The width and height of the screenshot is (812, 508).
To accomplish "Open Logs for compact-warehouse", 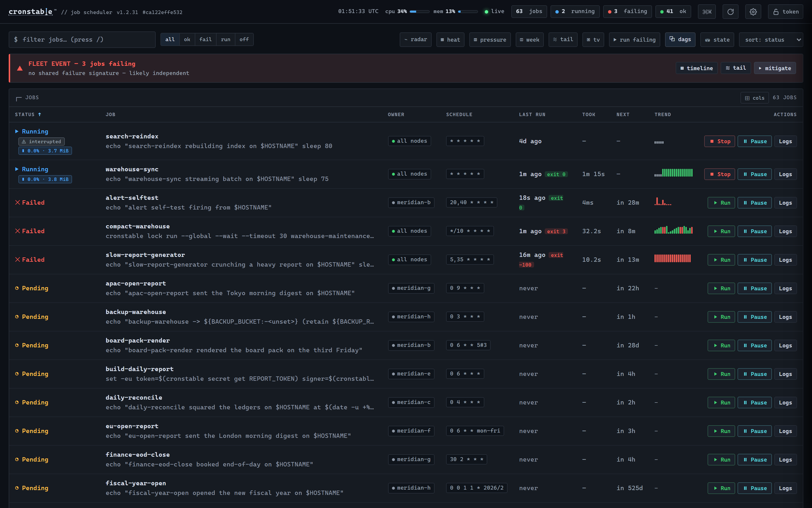I will point(785,232).
